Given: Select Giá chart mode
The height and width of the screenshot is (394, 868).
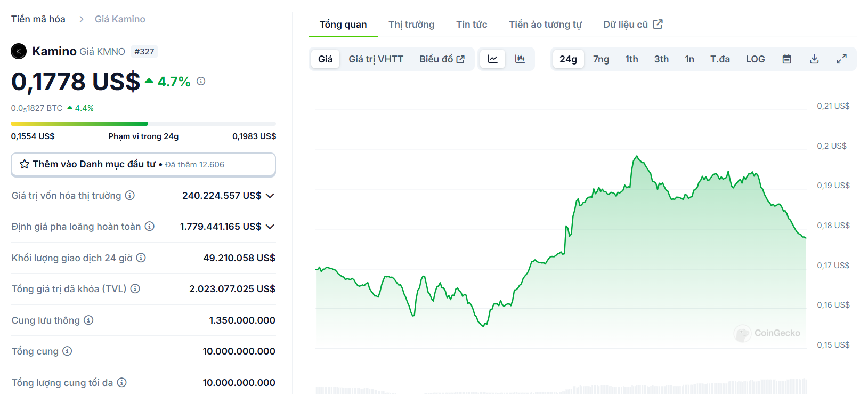Looking at the screenshot, I should click(325, 59).
